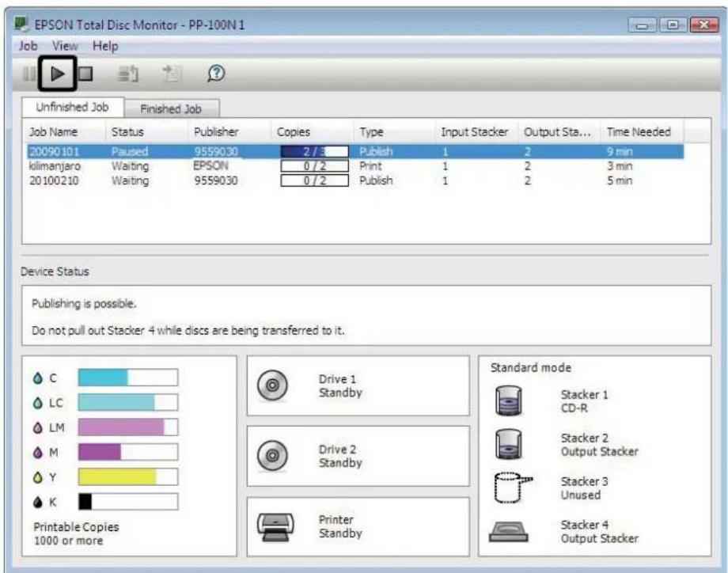Sort by Output Stacker column header
Viewport: 728px width, 573px height.
click(559, 132)
